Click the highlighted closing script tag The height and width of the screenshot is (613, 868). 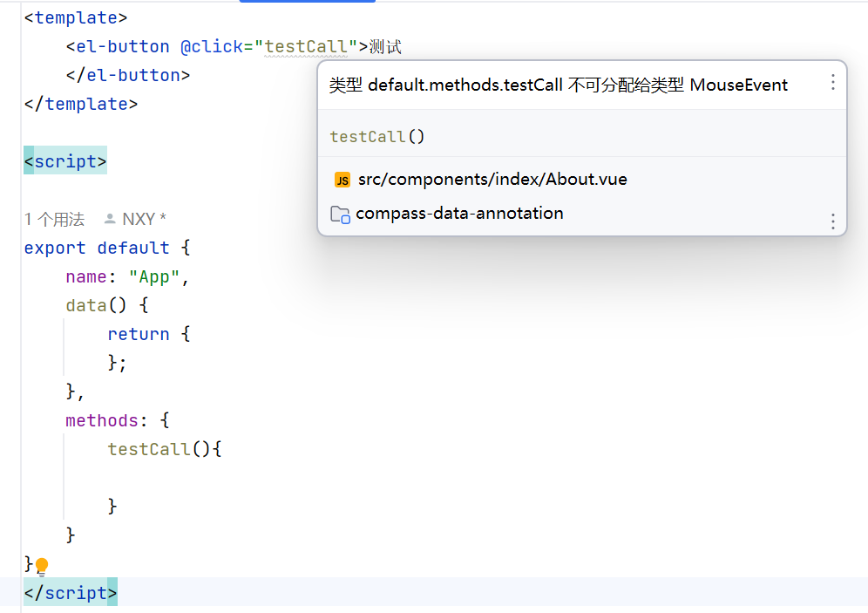point(70,592)
